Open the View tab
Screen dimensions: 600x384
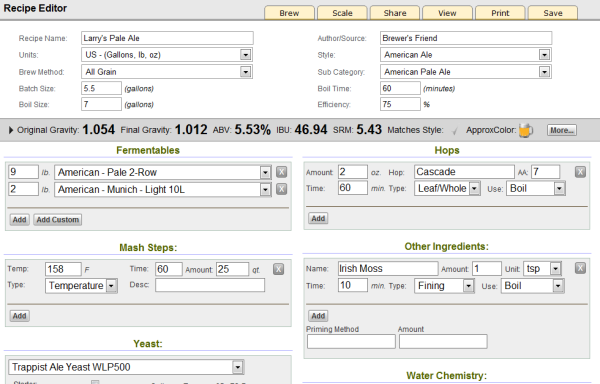447,13
